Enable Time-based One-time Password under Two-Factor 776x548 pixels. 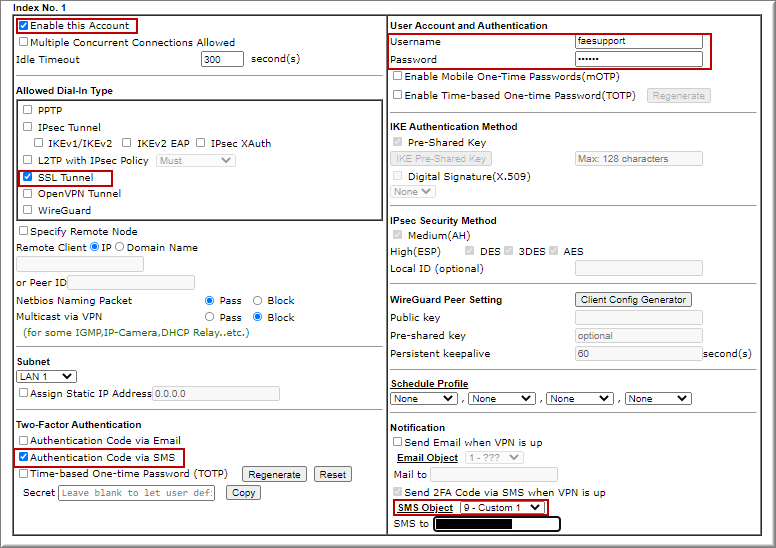[x=23, y=474]
